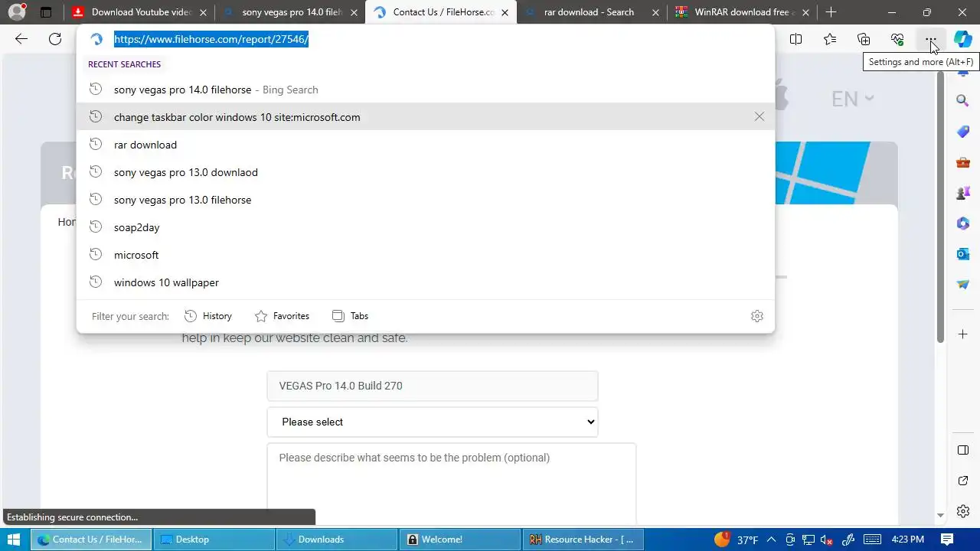Image resolution: width=980 pixels, height=551 pixels.
Task: Click the VEGAS Pro 14.0 Build 270 field
Action: coord(433,386)
